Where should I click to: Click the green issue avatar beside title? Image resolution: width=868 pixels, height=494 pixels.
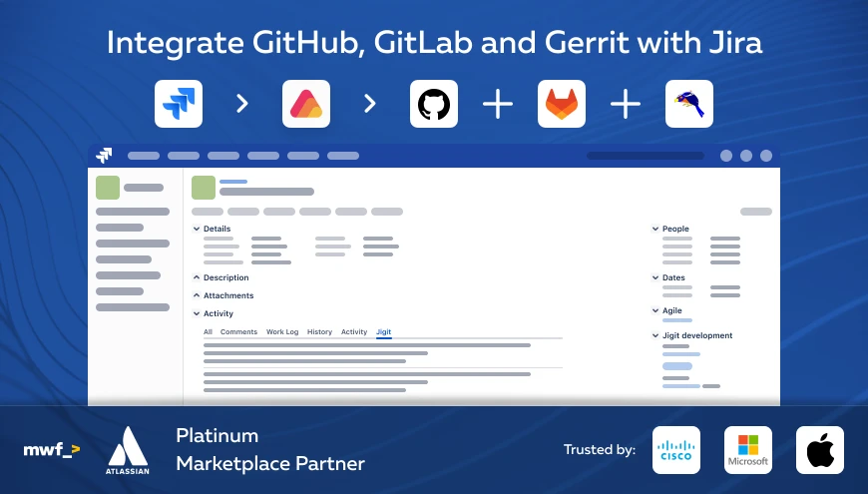coord(204,188)
